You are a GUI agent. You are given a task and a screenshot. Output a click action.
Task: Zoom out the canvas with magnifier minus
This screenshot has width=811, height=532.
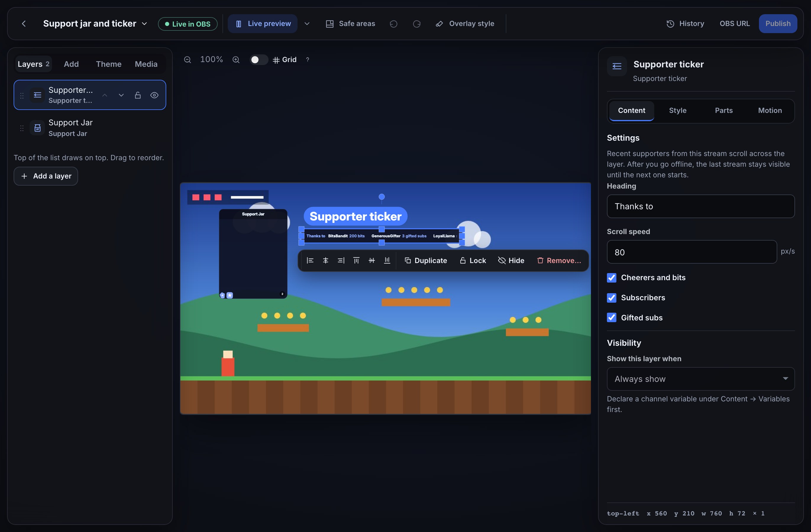[x=188, y=60]
